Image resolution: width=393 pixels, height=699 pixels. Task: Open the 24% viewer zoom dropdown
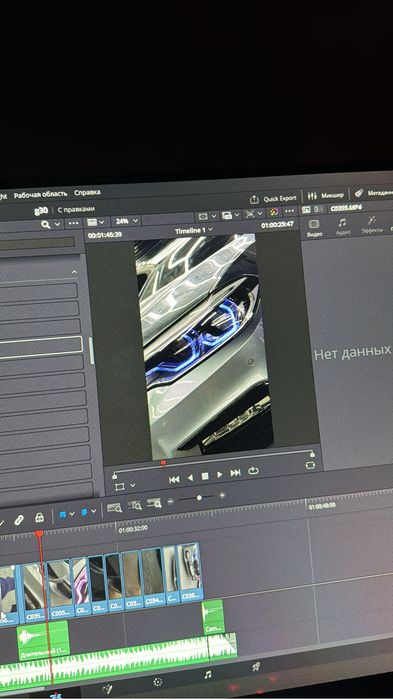pos(127,221)
